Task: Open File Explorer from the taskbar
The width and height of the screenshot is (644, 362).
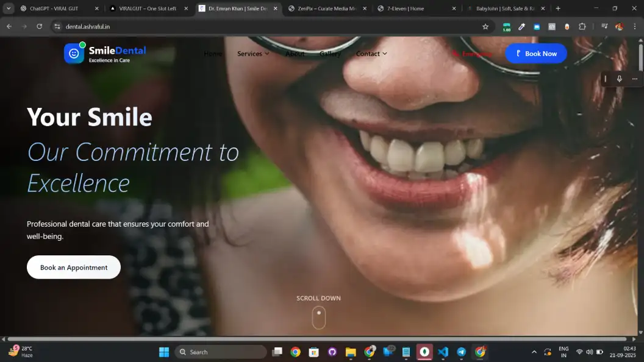Action: pos(351,352)
